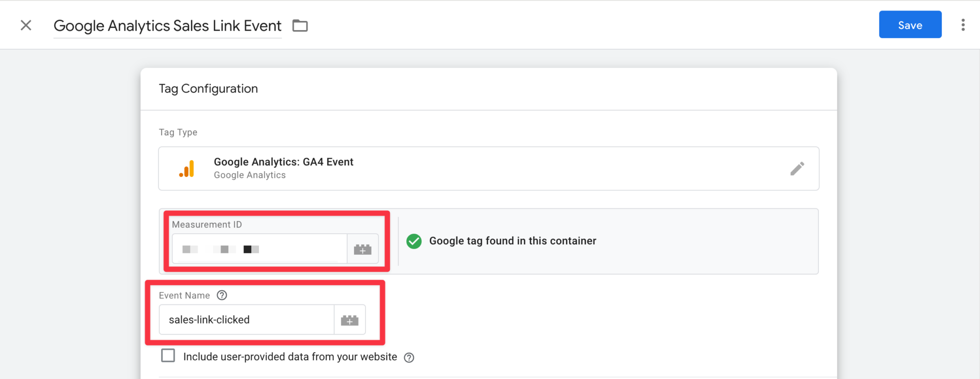The image size is (980, 379).
Task: Click the Event Name field containing sales-link-clicked
Action: (246, 320)
